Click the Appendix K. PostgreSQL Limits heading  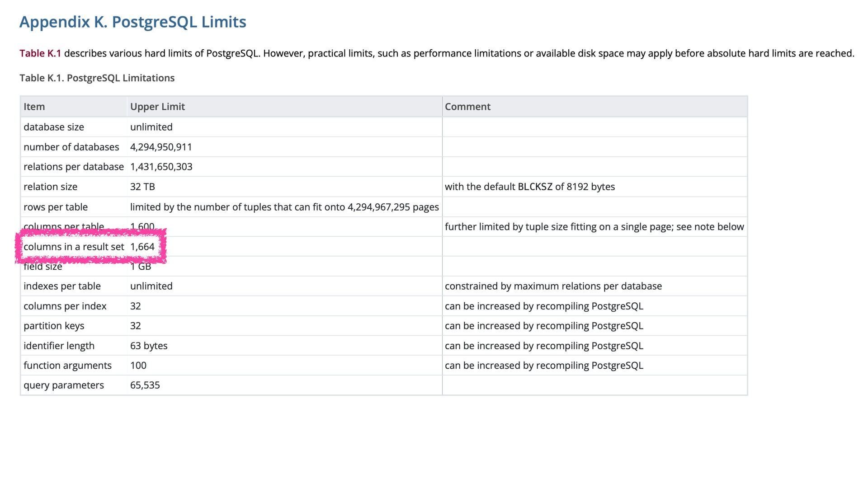click(x=132, y=22)
